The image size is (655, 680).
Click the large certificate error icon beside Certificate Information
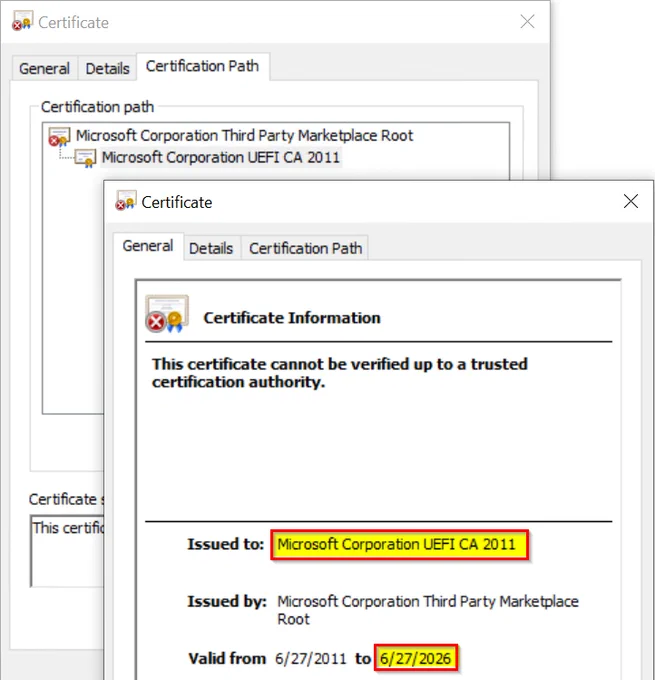tap(167, 314)
